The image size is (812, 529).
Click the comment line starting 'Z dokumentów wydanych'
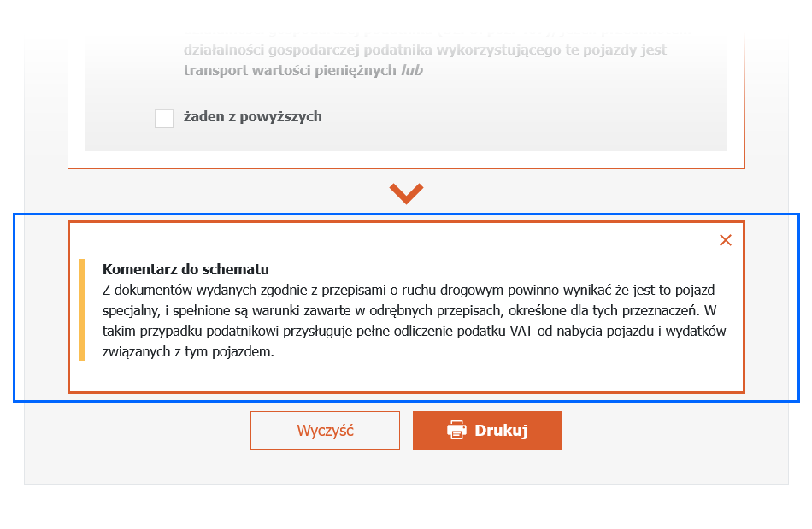pos(409,290)
